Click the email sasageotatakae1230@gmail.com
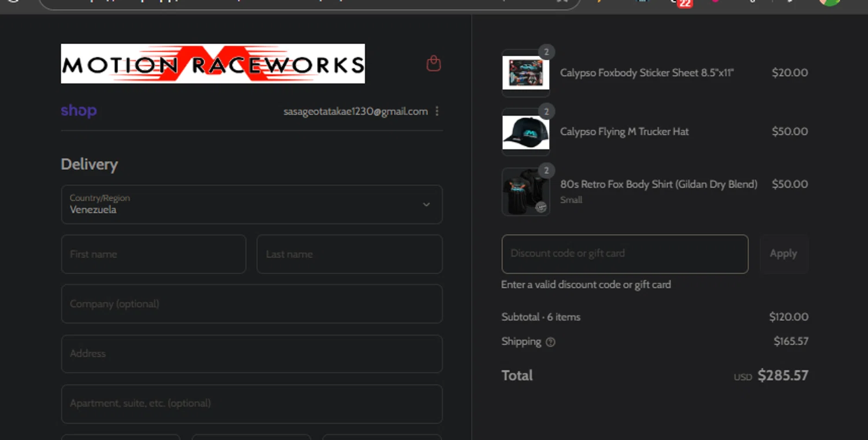This screenshot has height=440, width=868. [356, 111]
